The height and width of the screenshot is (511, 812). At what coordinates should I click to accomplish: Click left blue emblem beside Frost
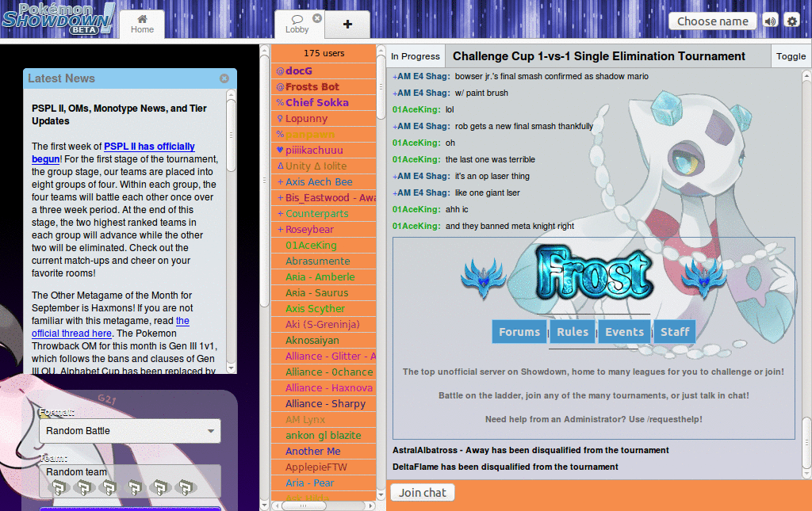click(483, 278)
